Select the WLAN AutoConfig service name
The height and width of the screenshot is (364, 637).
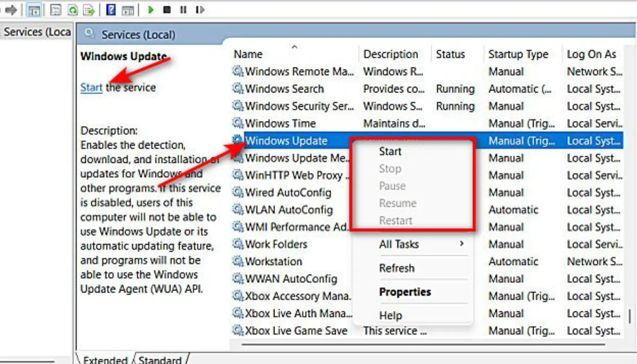click(289, 210)
